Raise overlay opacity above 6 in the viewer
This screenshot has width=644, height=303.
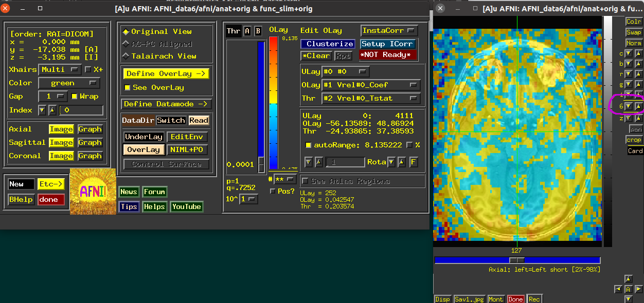[x=638, y=106]
